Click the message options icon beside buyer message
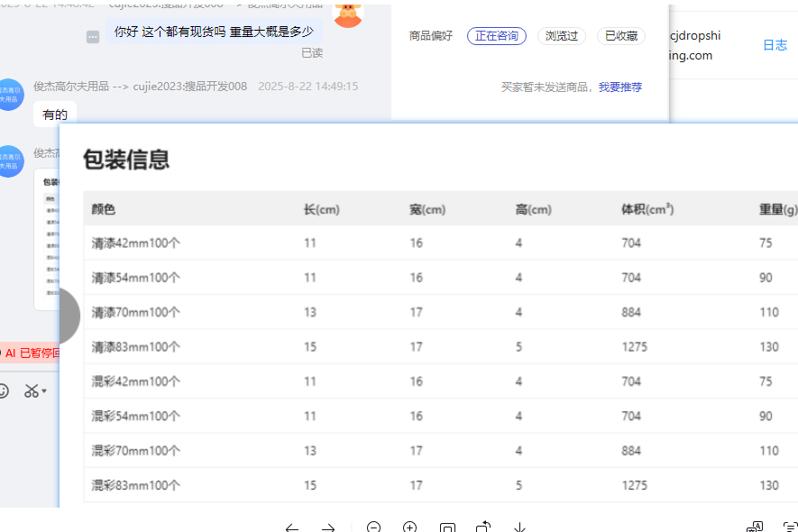Image resolution: width=798 pixels, height=532 pixels. coord(93,37)
